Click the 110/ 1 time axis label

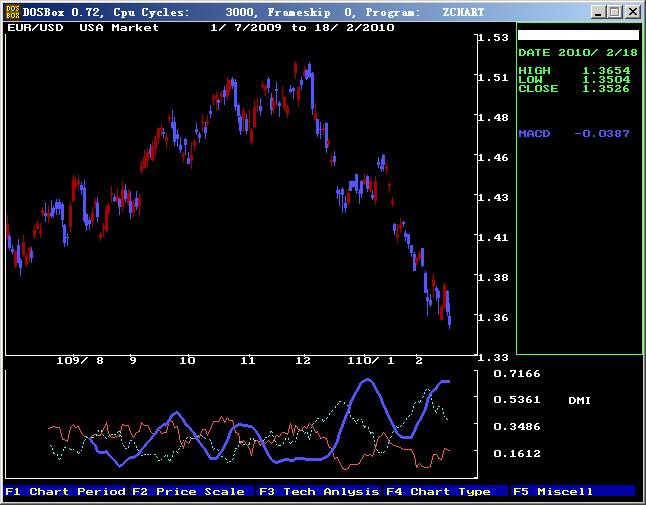(x=371, y=361)
